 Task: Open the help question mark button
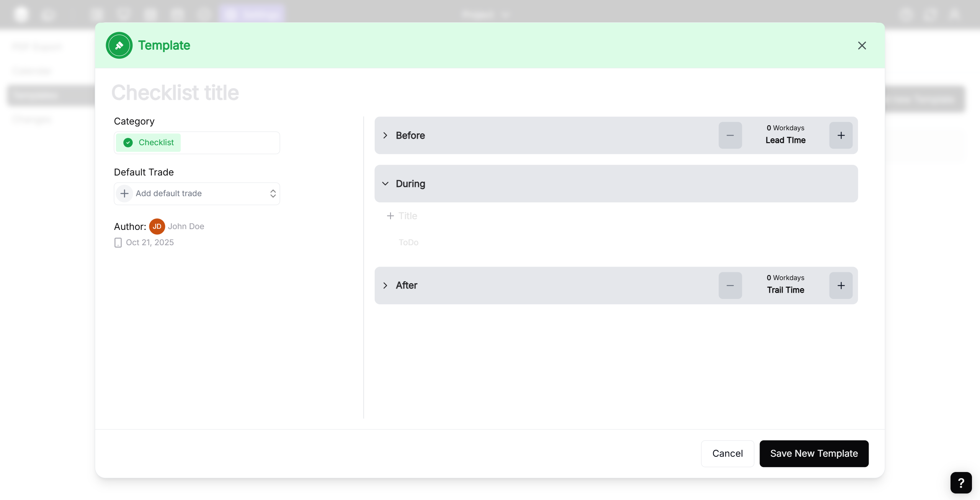coord(960,482)
